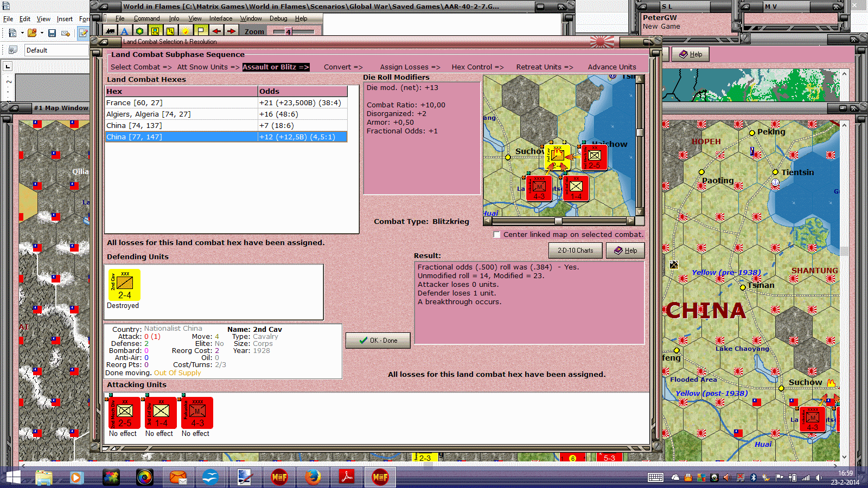The width and height of the screenshot is (868, 488).
Task: Click the blue letter A toolbar icon
Action: coord(124,31)
